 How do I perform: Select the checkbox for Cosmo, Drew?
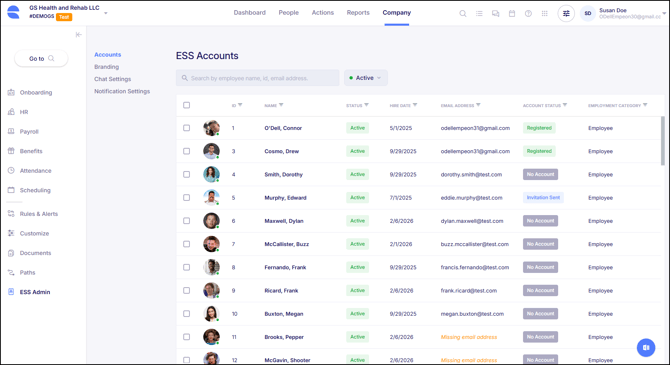point(186,151)
